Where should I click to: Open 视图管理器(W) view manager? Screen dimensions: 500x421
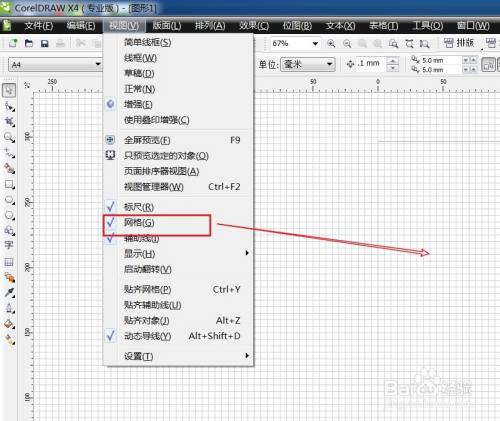tap(178, 187)
